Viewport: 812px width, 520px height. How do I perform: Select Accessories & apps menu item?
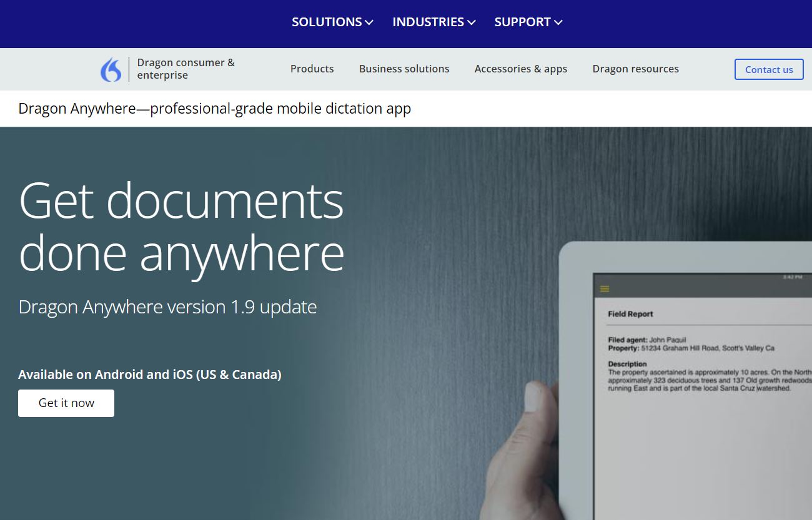tap(521, 69)
